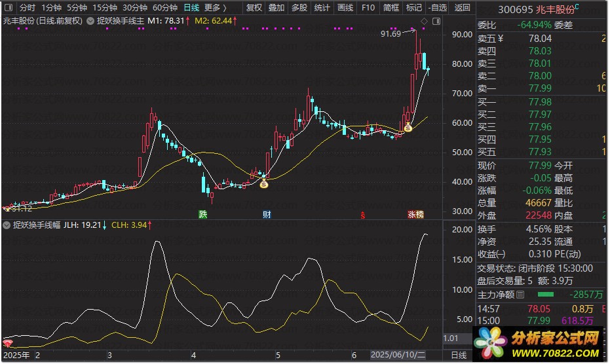Click the 涨榜 event marker
This screenshot has width=610, height=364.
click(415, 214)
